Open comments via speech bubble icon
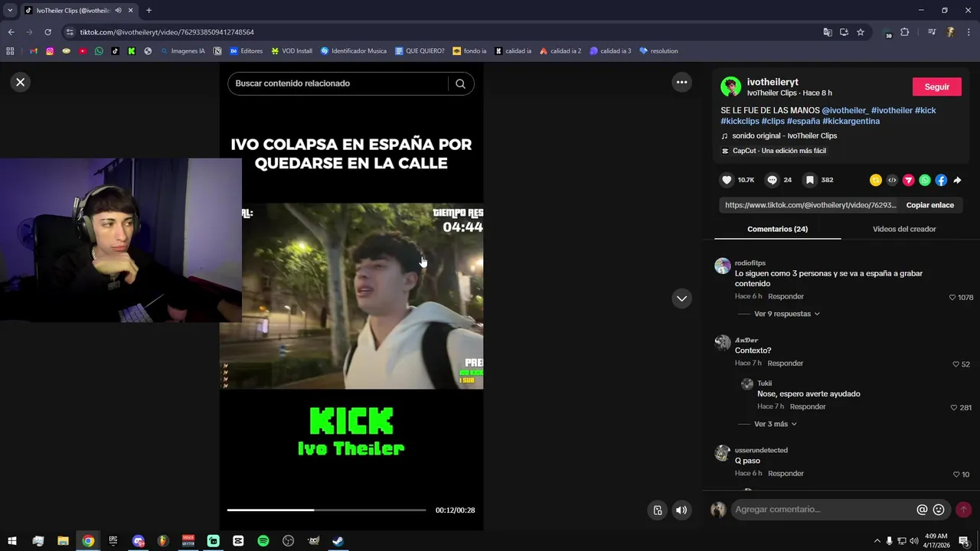 tap(773, 180)
